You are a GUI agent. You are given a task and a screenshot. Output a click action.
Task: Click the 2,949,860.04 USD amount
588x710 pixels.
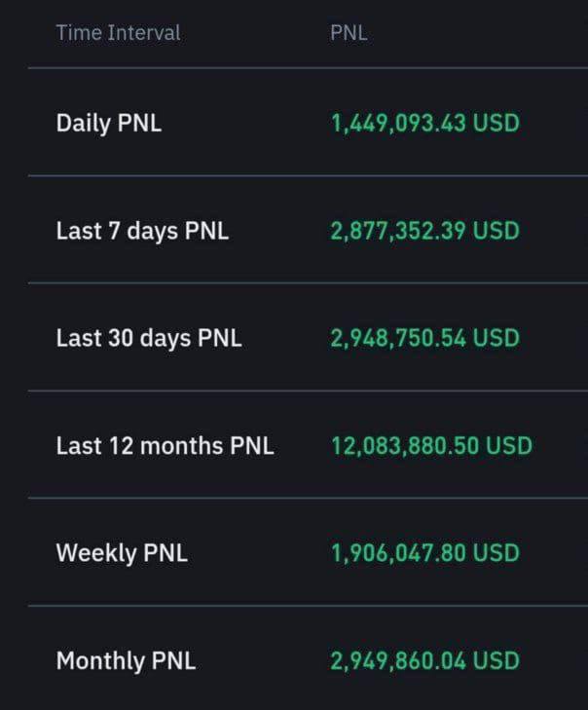425,660
